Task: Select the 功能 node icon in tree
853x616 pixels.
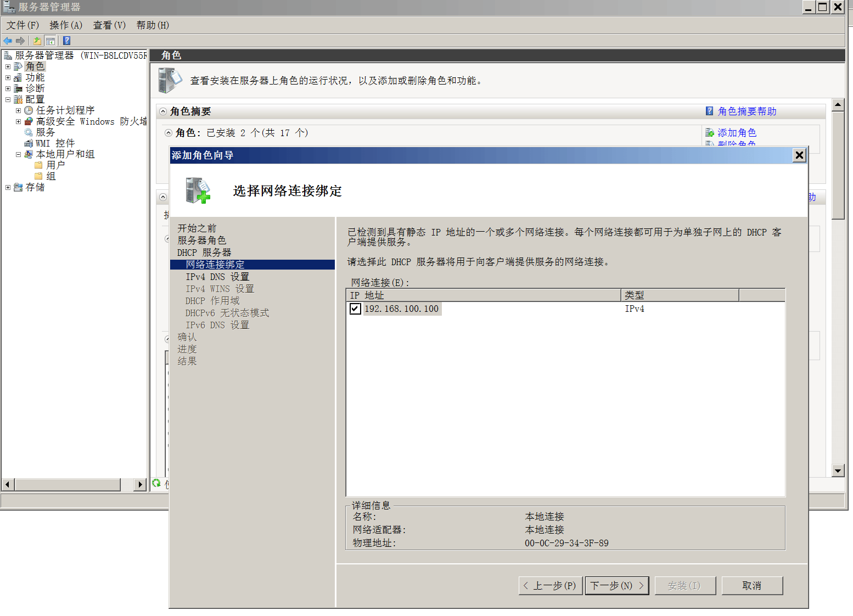Action: tap(18, 77)
